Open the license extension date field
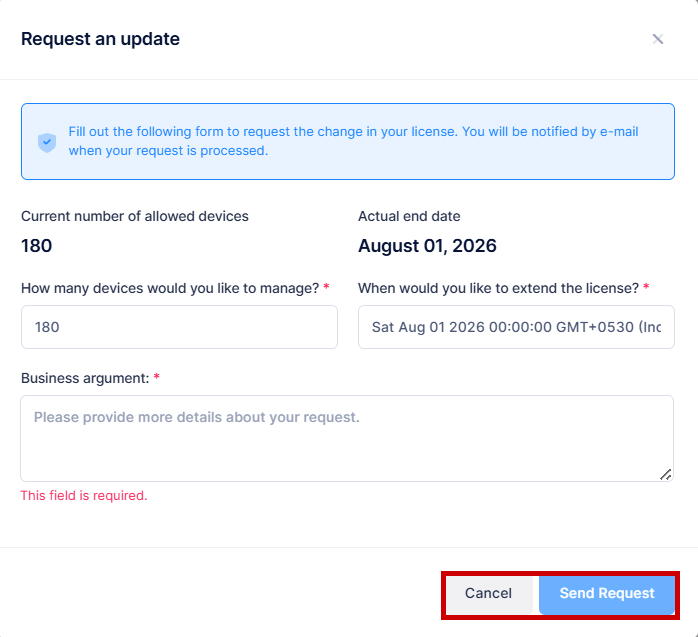 click(516, 327)
